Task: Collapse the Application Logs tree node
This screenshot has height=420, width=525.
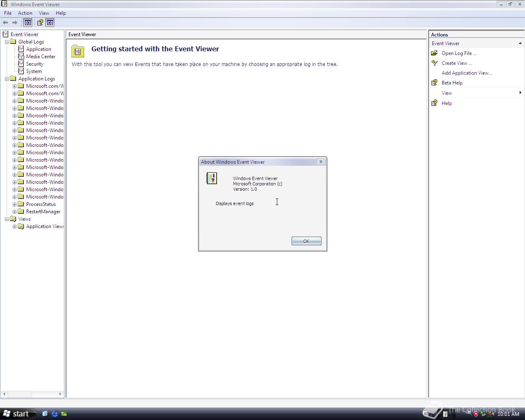Action: 7,79
